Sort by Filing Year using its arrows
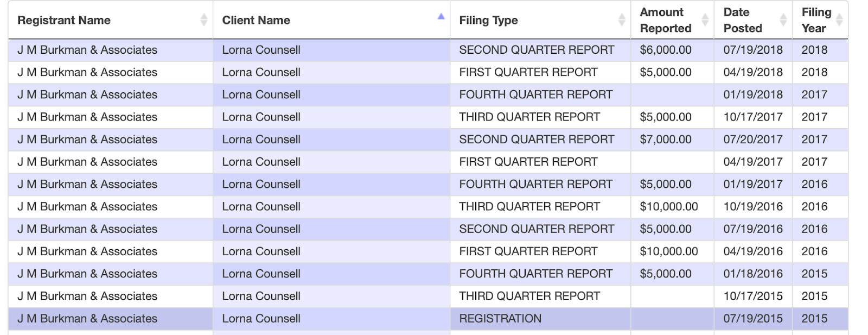 coord(839,20)
